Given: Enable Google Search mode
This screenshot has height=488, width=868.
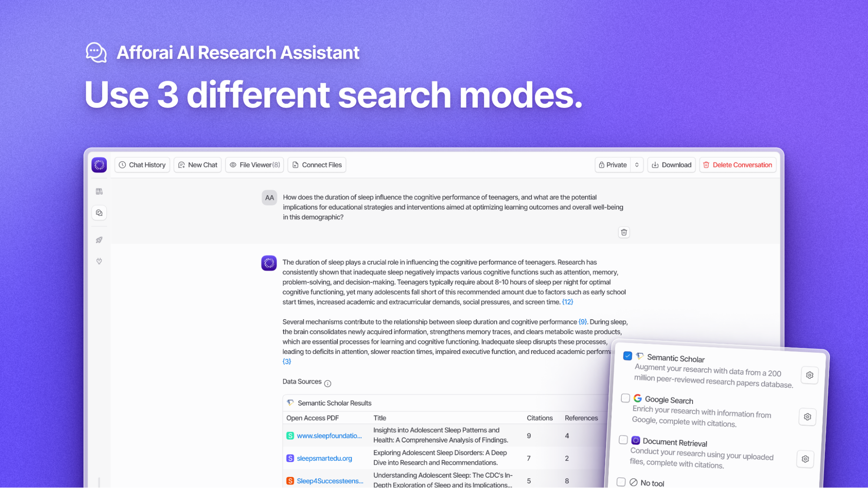Looking at the screenshot, I should pyautogui.click(x=626, y=399).
